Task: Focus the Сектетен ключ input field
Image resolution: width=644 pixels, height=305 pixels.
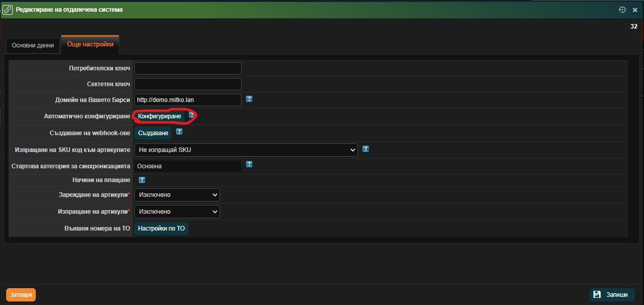Action: (x=188, y=84)
